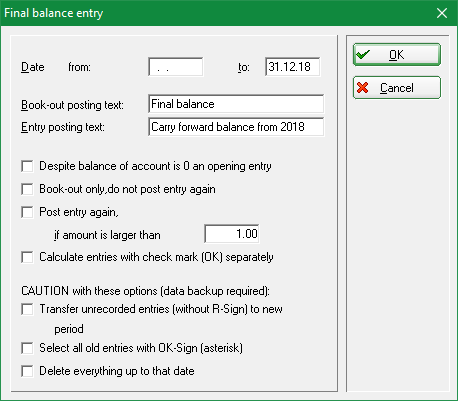Enable opening entry despite zero account balance
Image resolution: width=458 pixels, height=401 pixels.
pyautogui.click(x=27, y=166)
